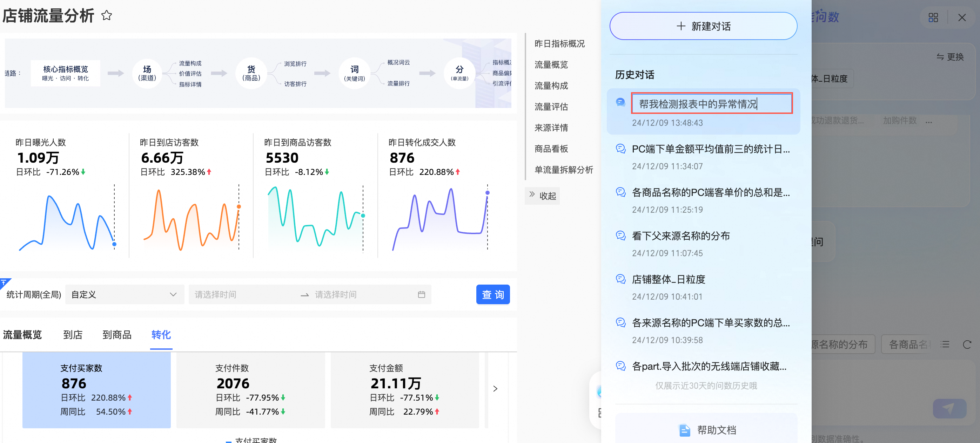Viewport: 980px width, 443px height.
Task: Click the active chat icon of the edited conversation
Action: click(620, 102)
